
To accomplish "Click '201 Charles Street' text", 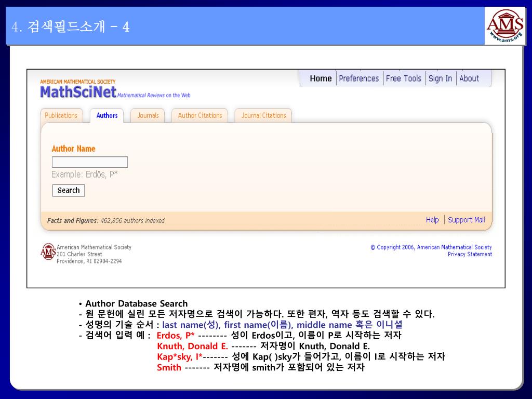I will tap(79, 254).
